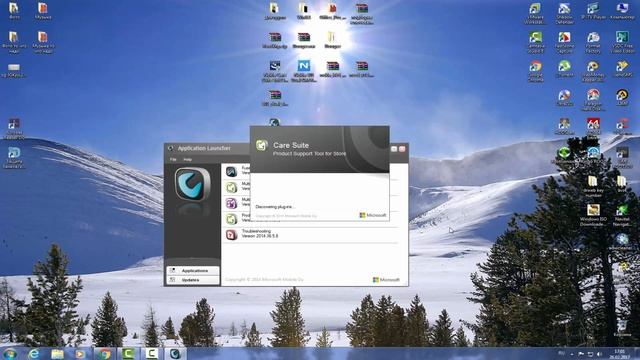Open the File menu in Application Launcher
The image size is (640, 360).
pos(173,159)
